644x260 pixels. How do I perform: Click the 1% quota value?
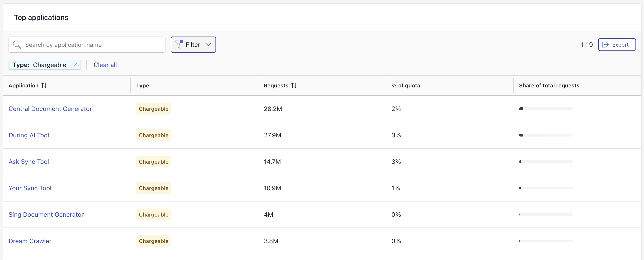pos(396,188)
